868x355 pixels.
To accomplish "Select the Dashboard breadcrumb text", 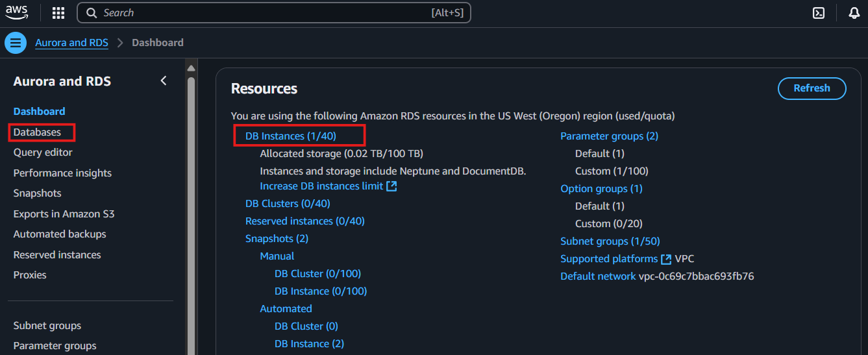I will click(x=158, y=43).
